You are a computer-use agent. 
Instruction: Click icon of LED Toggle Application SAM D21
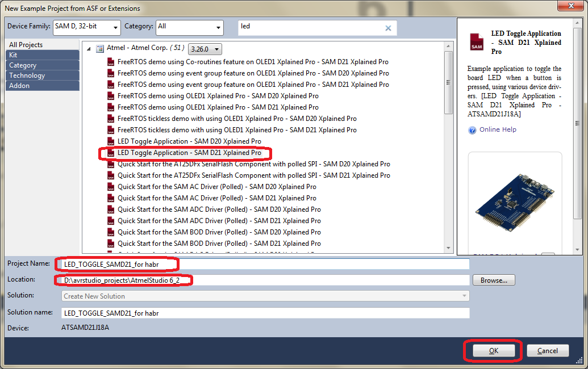(x=111, y=153)
